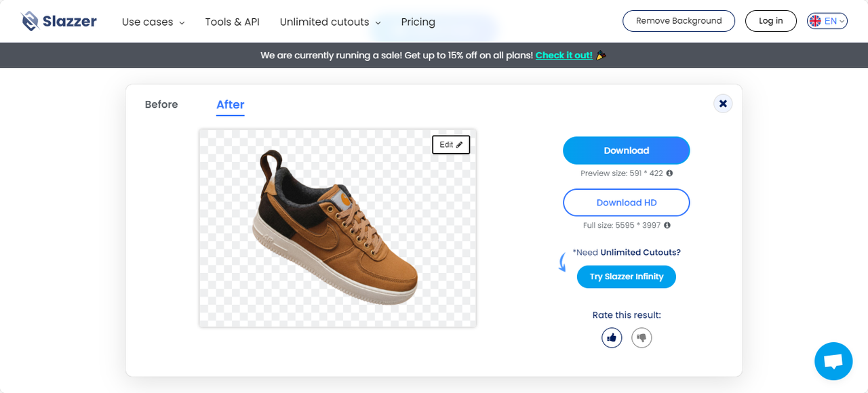Open the EN language selector
The width and height of the screenshot is (868, 393).
pyautogui.click(x=827, y=21)
